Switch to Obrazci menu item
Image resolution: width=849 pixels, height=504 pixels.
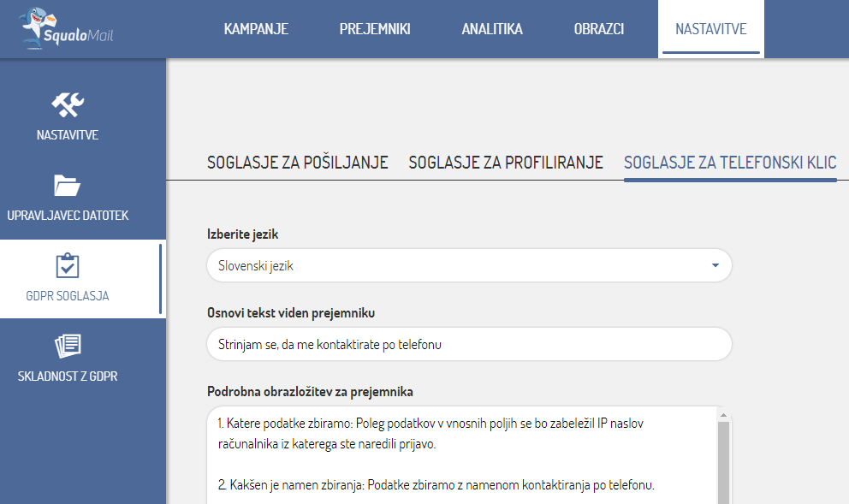tap(599, 29)
